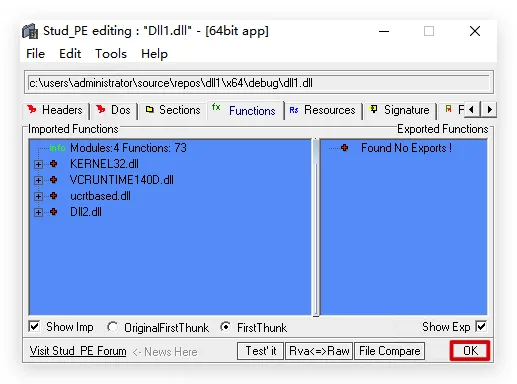Image resolution: width=517 pixels, height=384 pixels.
Task: Minimize the Stud_PE window
Action: (384, 31)
